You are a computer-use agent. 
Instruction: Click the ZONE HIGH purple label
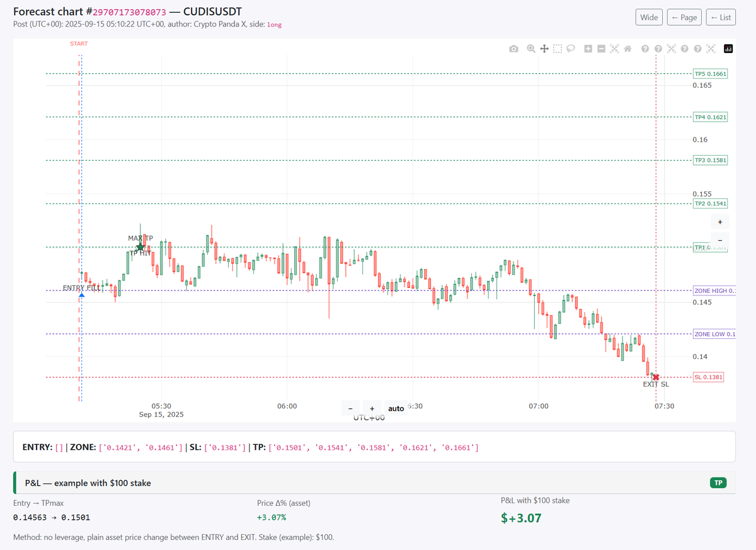(714, 290)
